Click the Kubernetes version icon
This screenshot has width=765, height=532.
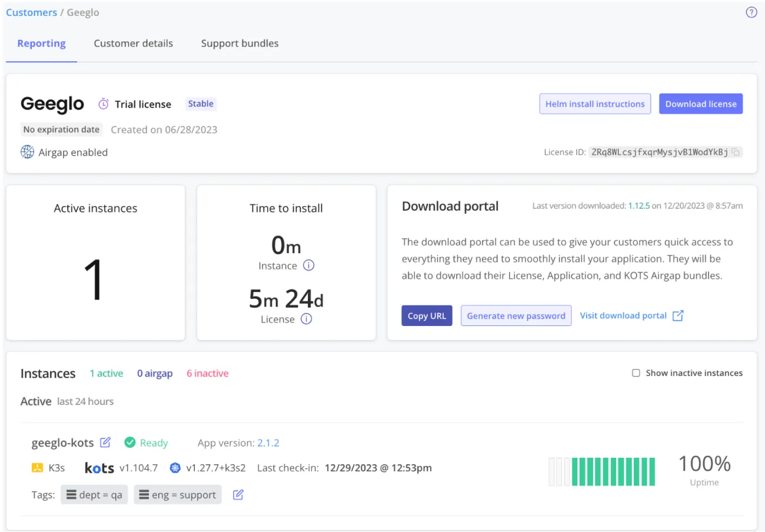(x=175, y=468)
